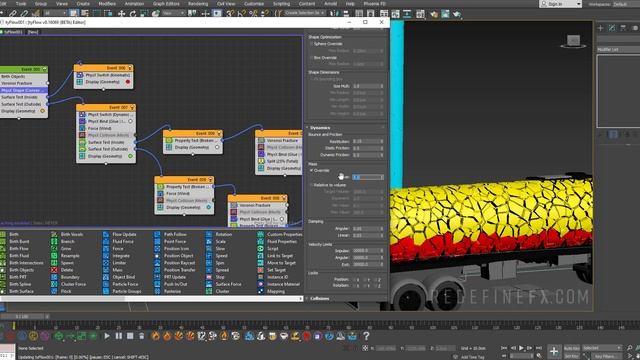Image resolution: width=640 pixels, height=360 pixels.
Task: Open the Create tab plus icon in command panel
Action: point(600,28)
